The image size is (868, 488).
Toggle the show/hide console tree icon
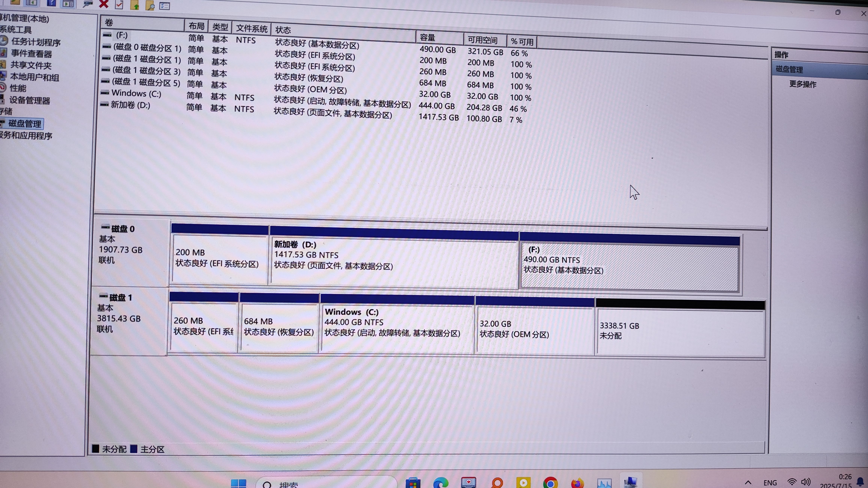31,3
